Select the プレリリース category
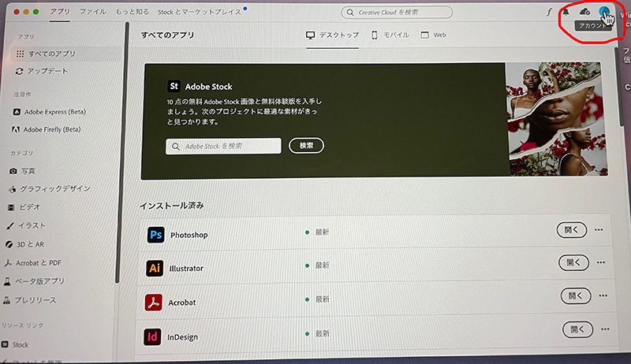 29,300
